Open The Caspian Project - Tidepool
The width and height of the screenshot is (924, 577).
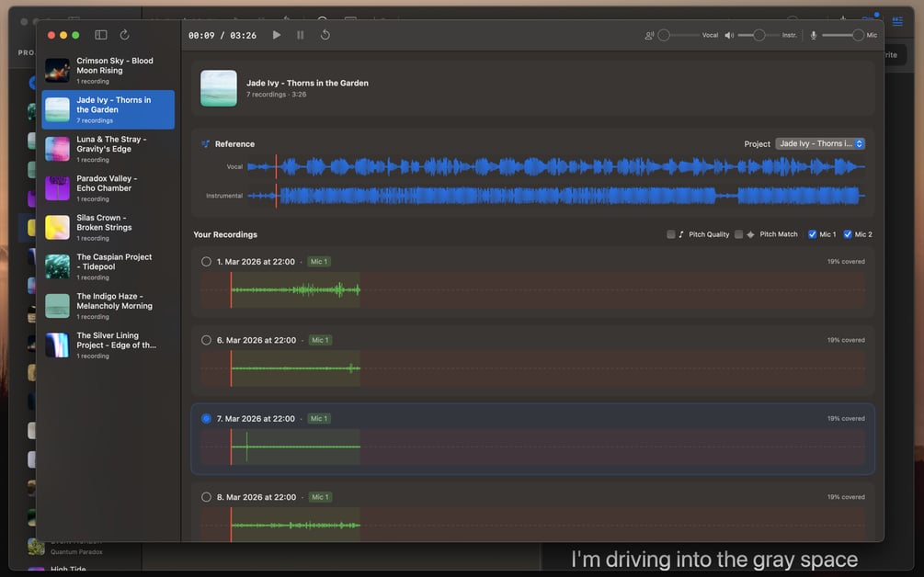[108, 266]
